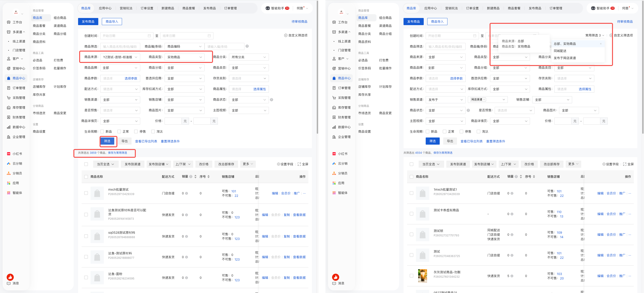This screenshot has width=644, height=293.
Task: Open 企业管理 icon in left window sidebar
Action: (8, 137)
